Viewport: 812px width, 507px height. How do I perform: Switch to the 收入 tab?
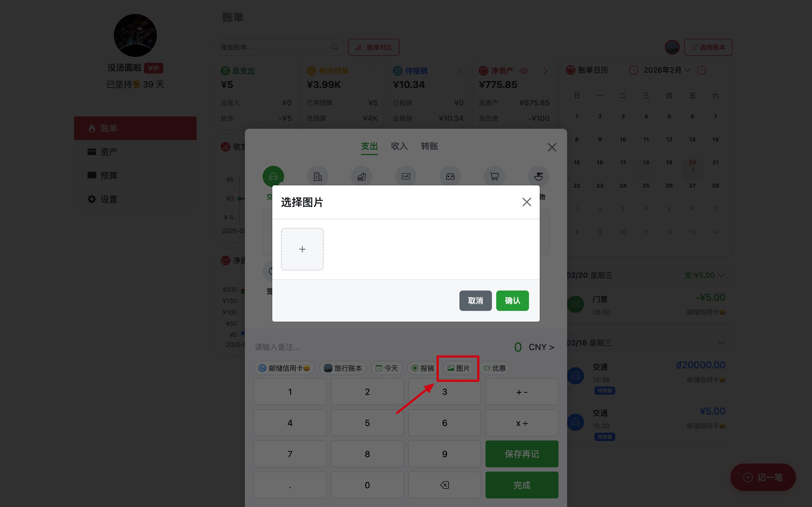(x=399, y=146)
